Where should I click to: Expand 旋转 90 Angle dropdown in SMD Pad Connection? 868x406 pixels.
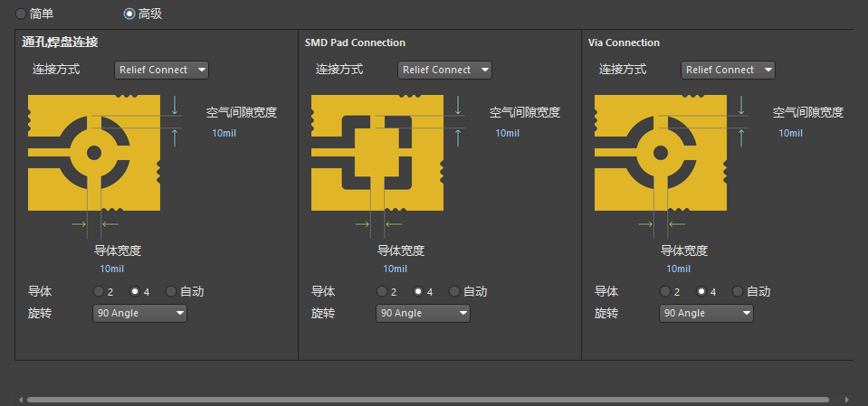[x=423, y=313]
